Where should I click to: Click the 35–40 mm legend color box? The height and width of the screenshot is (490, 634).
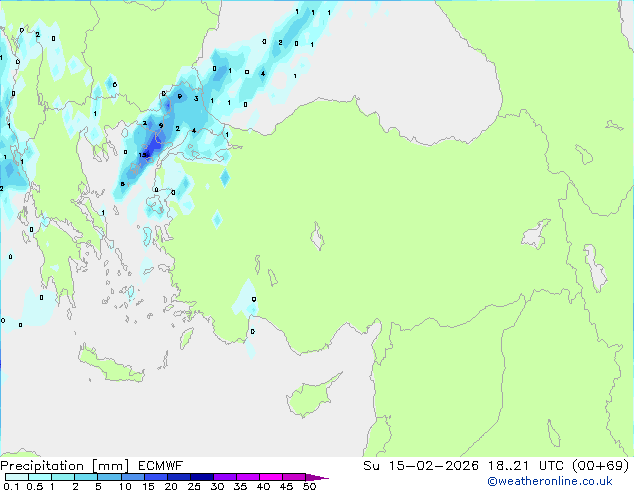pyautogui.click(x=247, y=477)
